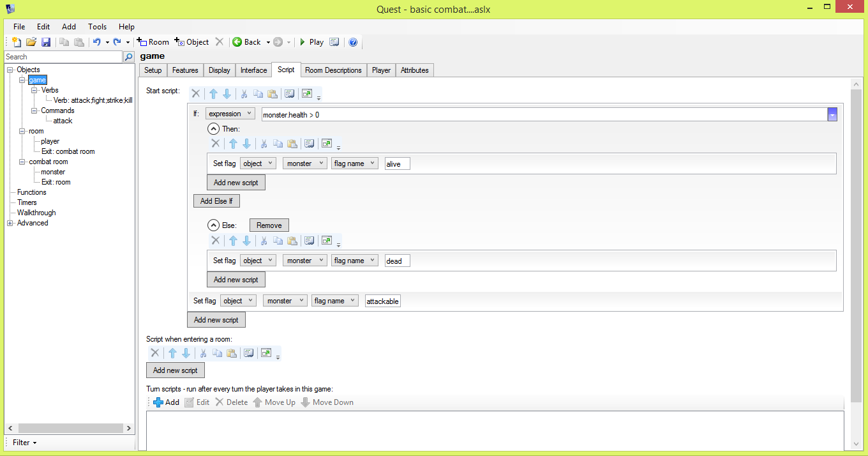Image resolution: width=868 pixels, height=456 pixels.
Task: Click the Add Else If button
Action: click(x=216, y=201)
